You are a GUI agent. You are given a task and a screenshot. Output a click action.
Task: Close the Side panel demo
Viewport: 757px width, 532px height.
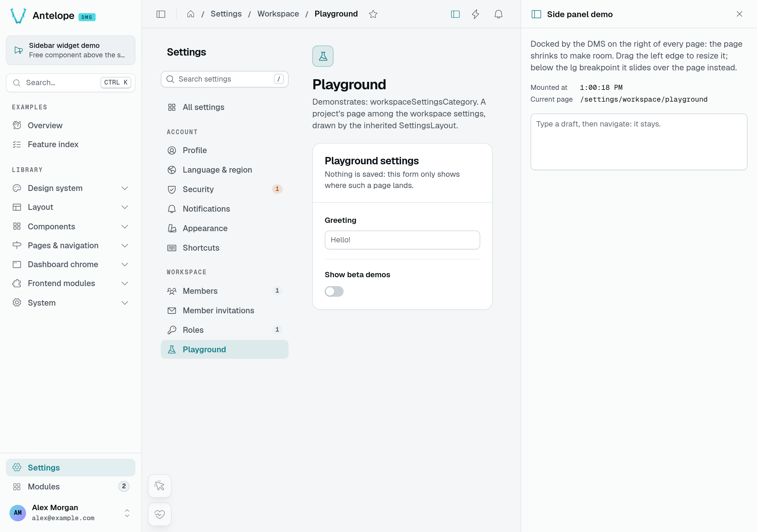point(739,14)
